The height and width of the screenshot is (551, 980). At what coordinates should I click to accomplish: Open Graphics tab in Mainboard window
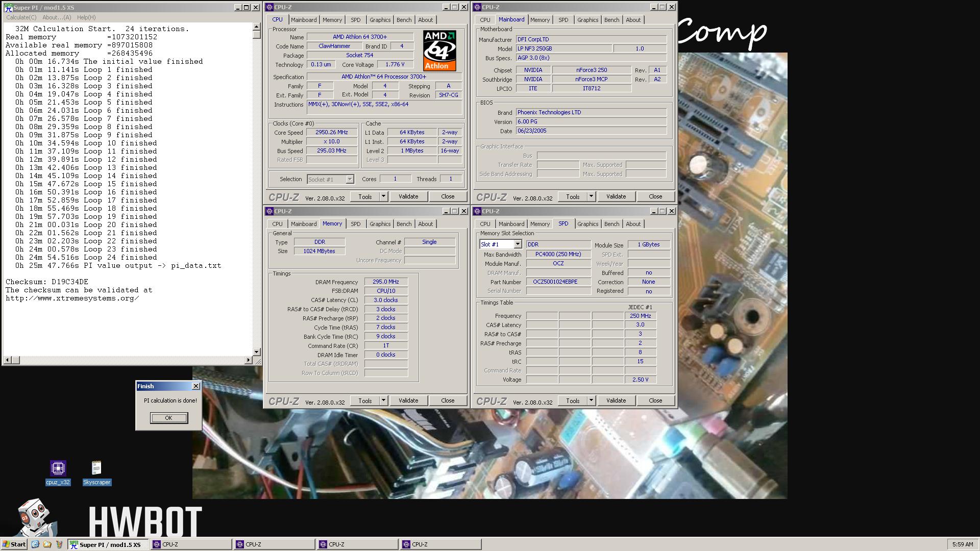587,20
